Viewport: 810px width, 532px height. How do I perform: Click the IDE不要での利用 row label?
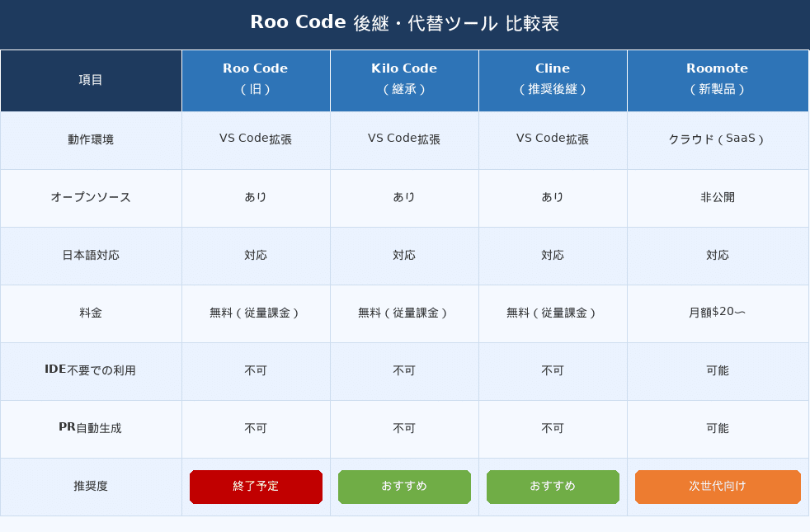[91, 370]
